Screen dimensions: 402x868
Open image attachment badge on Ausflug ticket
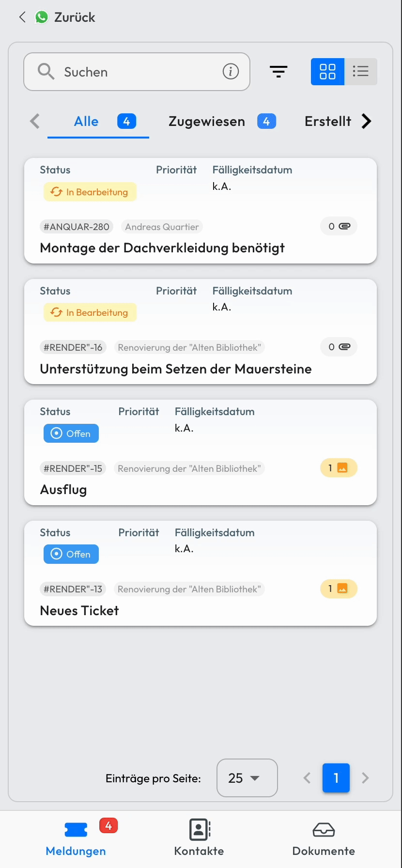(x=339, y=468)
